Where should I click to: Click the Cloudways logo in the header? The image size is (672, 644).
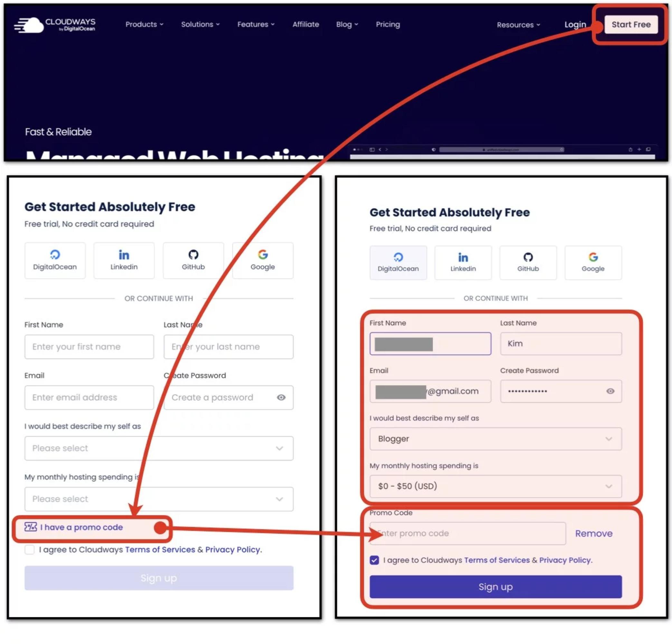55,25
